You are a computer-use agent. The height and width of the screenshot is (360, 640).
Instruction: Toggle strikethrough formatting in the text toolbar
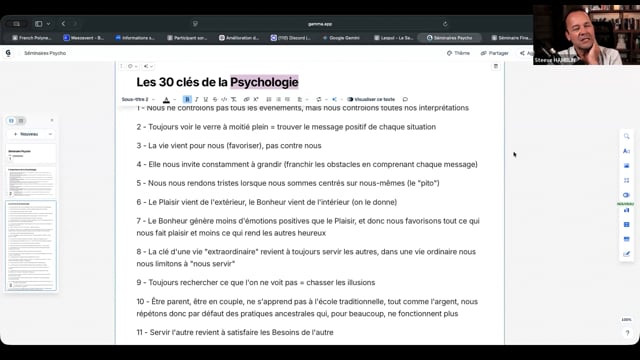pyautogui.click(x=215, y=99)
